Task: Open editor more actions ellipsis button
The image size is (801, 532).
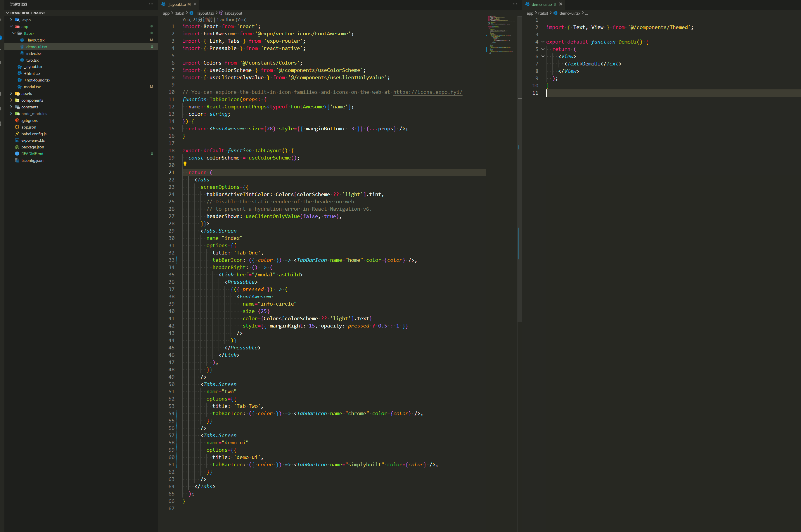Action: [x=515, y=4]
